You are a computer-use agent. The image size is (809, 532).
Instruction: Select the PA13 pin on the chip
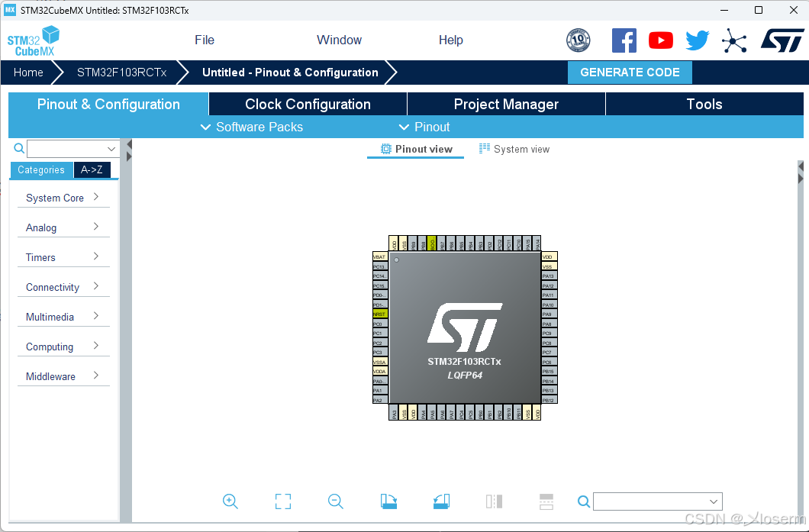click(x=549, y=276)
